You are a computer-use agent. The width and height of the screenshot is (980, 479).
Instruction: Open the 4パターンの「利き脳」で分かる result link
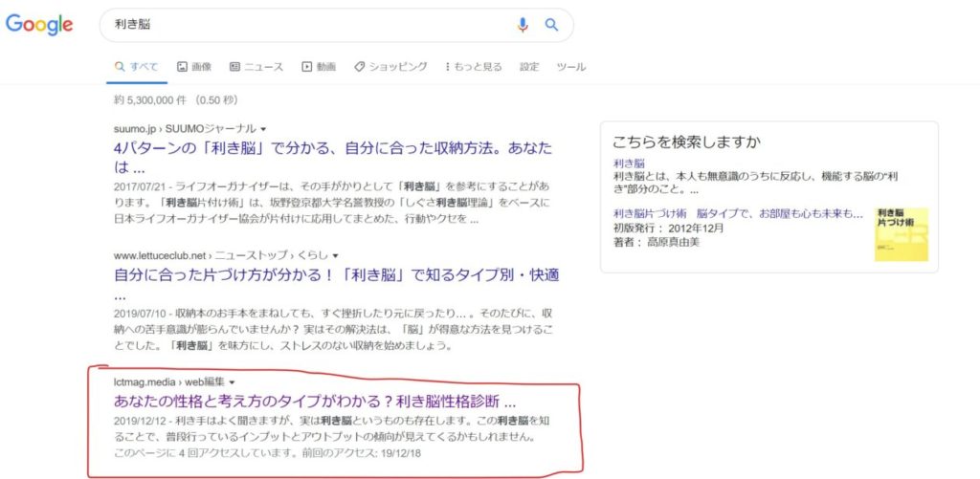pyautogui.click(x=333, y=158)
